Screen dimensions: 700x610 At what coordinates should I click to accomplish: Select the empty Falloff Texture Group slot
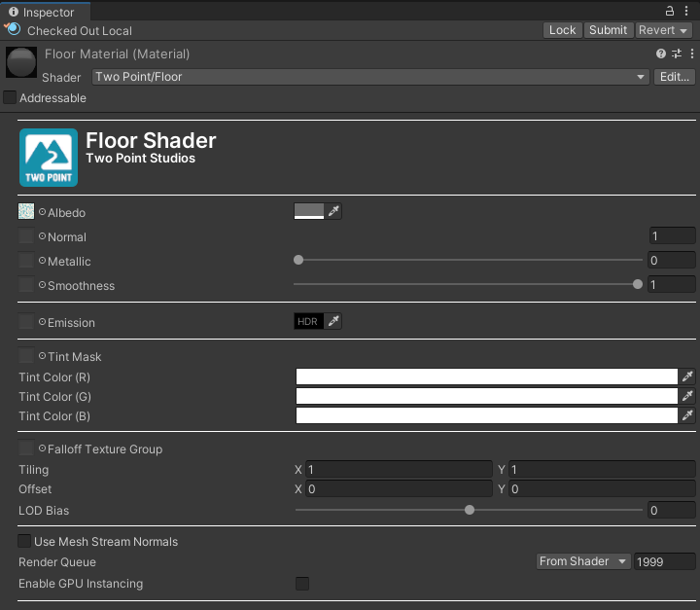[26, 448]
